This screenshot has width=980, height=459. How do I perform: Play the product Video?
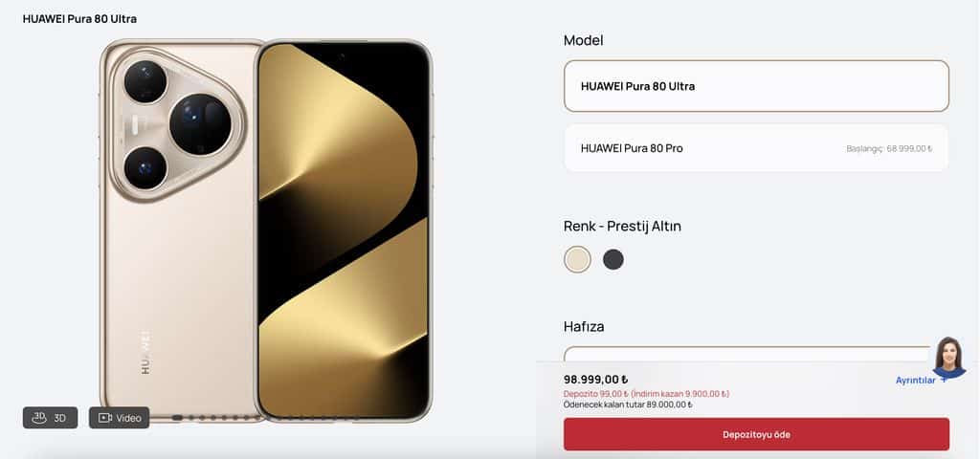119,418
